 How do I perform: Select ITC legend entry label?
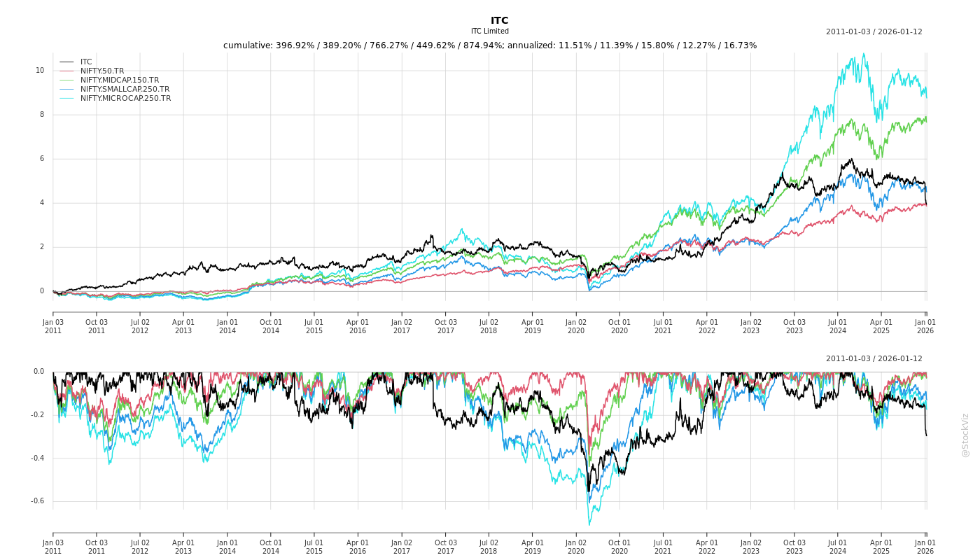pos(86,62)
